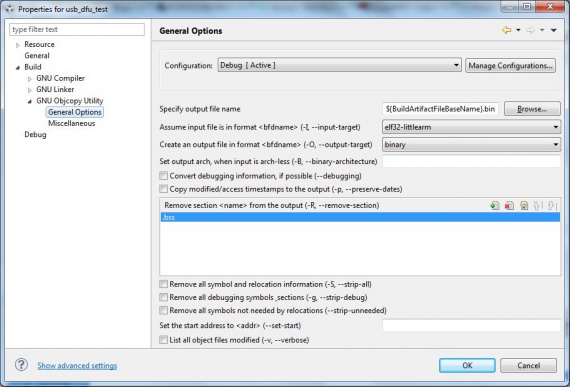This screenshot has width=570, height=387.
Task: Toggle Remove symbols not needed by relocations
Action: [164, 310]
